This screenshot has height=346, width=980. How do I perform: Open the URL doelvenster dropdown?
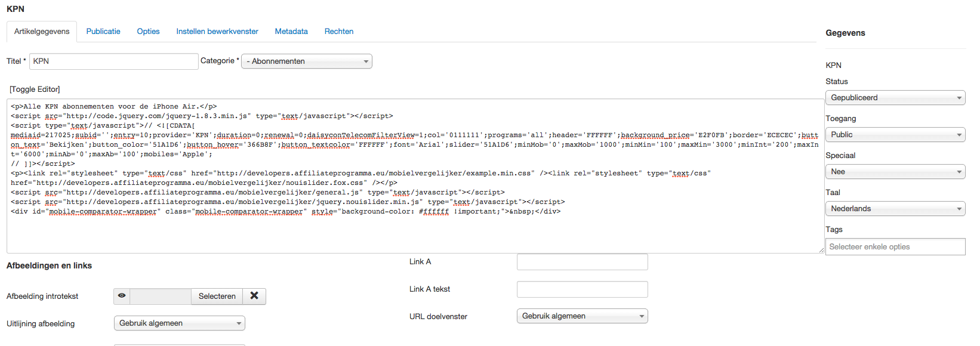tap(583, 316)
